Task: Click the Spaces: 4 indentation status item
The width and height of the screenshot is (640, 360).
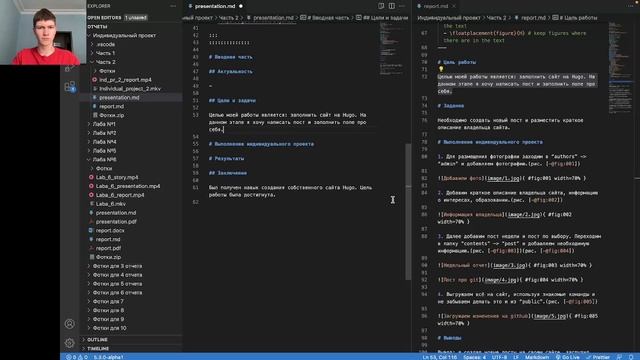Action: point(474,357)
